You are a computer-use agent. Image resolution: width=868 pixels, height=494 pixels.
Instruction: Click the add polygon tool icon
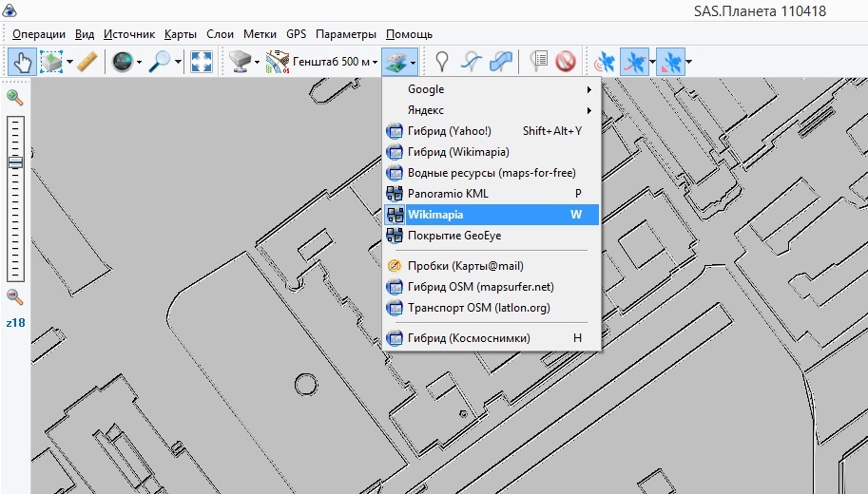[x=502, y=62]
